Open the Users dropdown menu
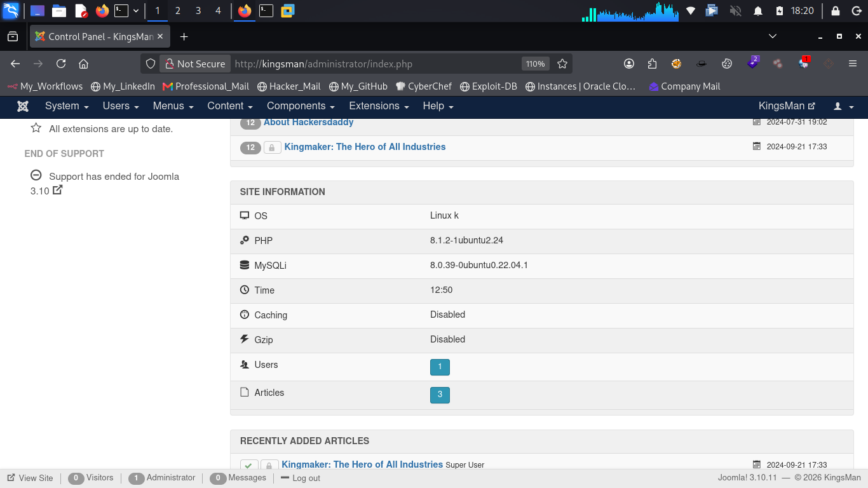 coord(121,106)
